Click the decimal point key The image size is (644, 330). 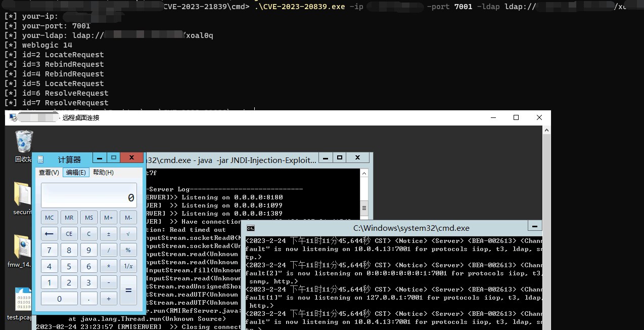click(x=89, y=299)
